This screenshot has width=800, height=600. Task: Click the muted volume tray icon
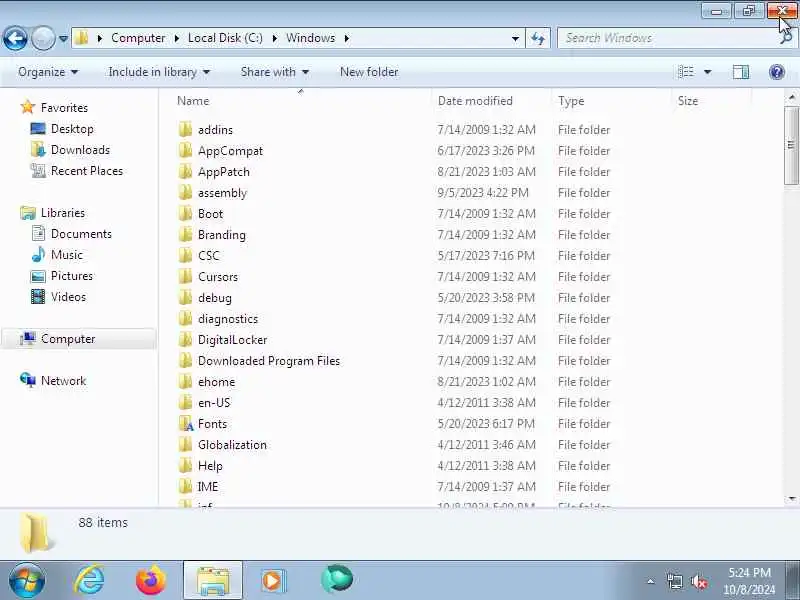698,581
